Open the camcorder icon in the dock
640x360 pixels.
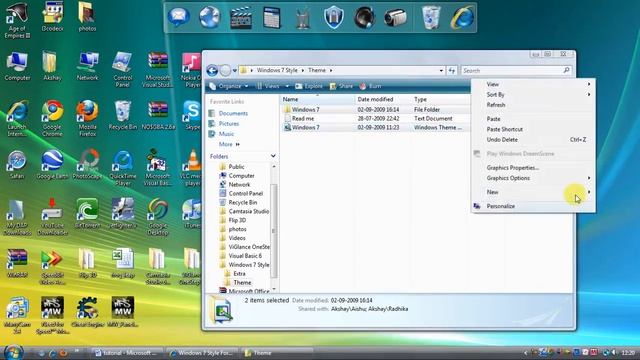pos(395,18)
